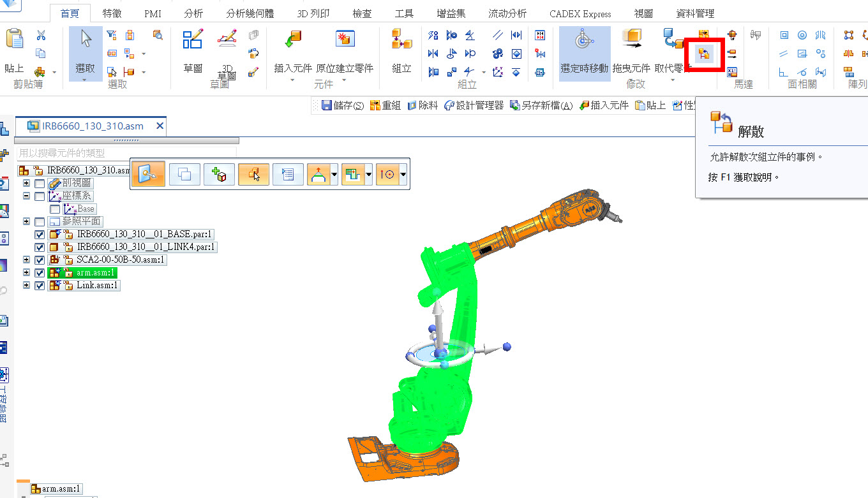Click the 除料 cutout button

(423, 105)
